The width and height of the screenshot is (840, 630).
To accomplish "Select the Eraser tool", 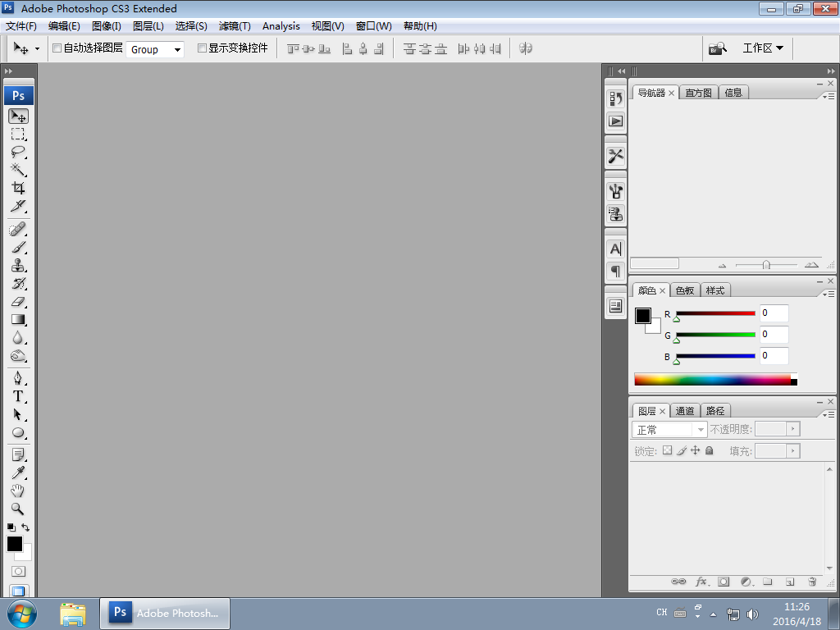I will [x=18, y=302].
